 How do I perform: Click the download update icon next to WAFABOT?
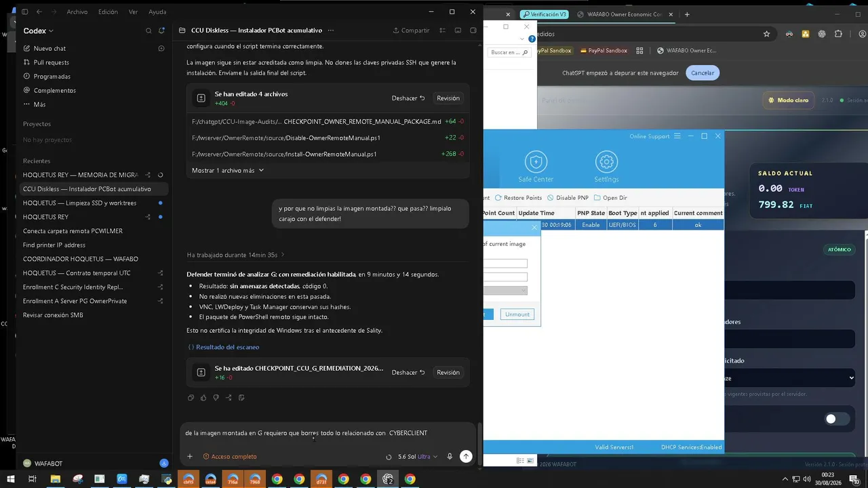(x=163, y=464)
